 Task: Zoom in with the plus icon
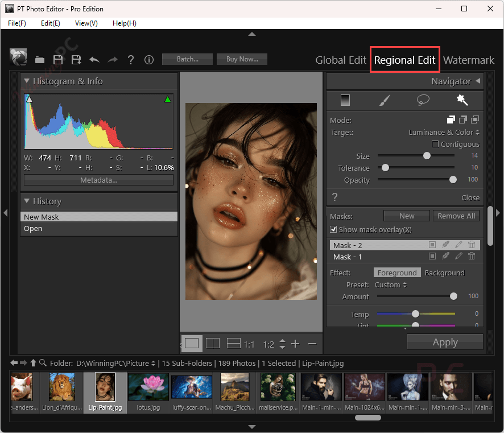(295, 344)
